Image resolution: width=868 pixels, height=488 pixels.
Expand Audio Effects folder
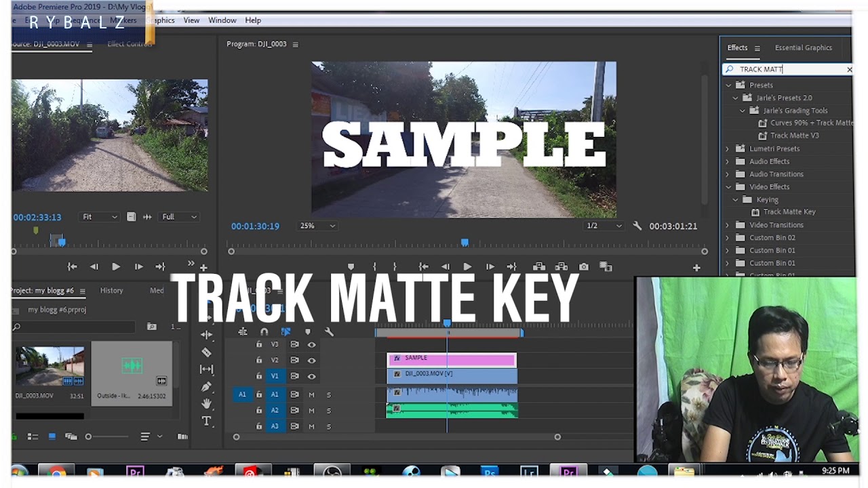coord(728,161)
